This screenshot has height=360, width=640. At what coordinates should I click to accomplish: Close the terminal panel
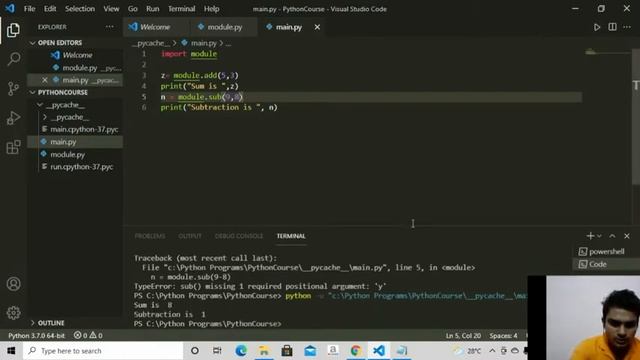coord(627,236)
